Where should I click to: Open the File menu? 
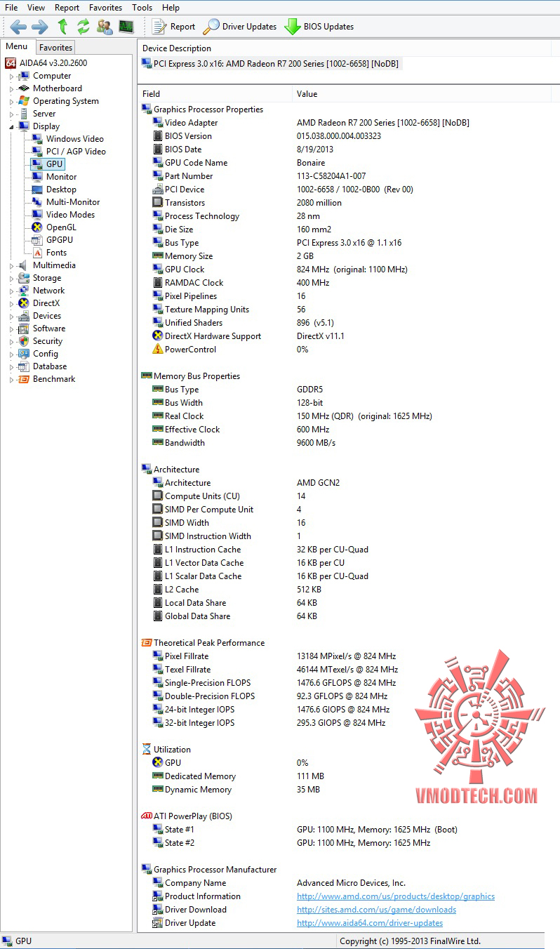pyautogui.click(x=11, y=8)
